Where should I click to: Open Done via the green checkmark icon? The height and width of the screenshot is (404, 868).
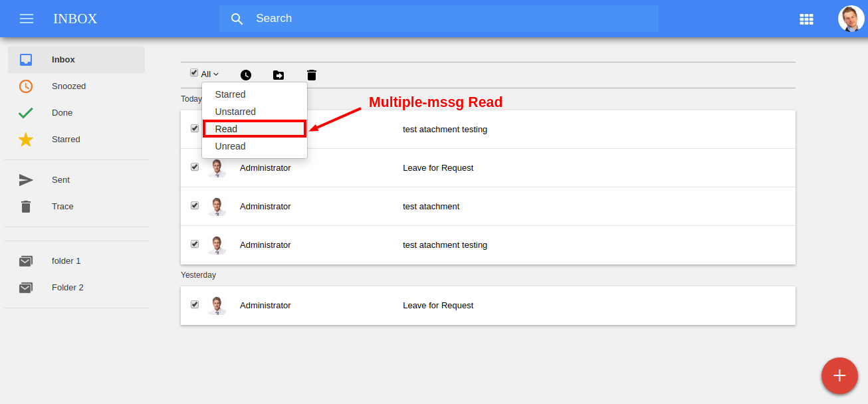click(26, 113)
